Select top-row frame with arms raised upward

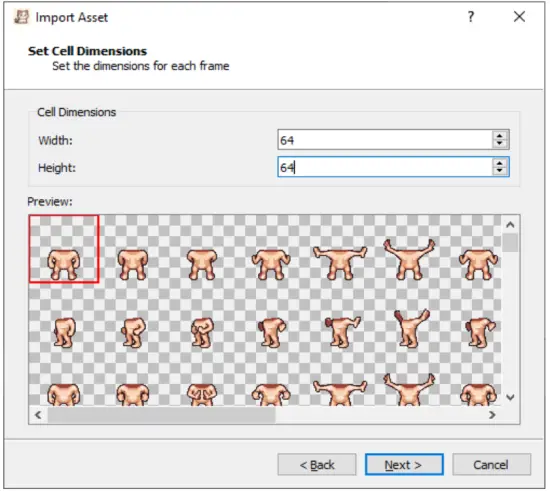click(409, 260)
